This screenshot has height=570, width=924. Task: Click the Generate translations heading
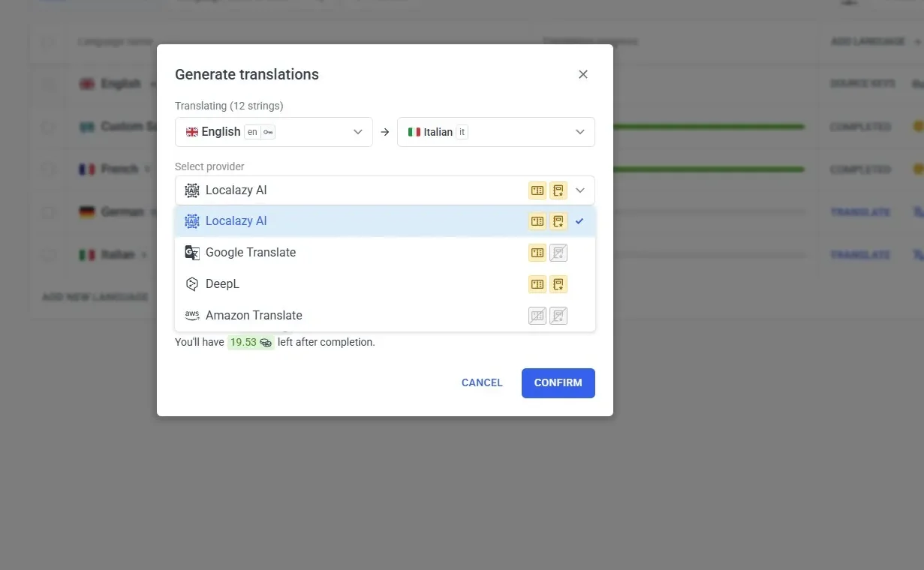247,74
